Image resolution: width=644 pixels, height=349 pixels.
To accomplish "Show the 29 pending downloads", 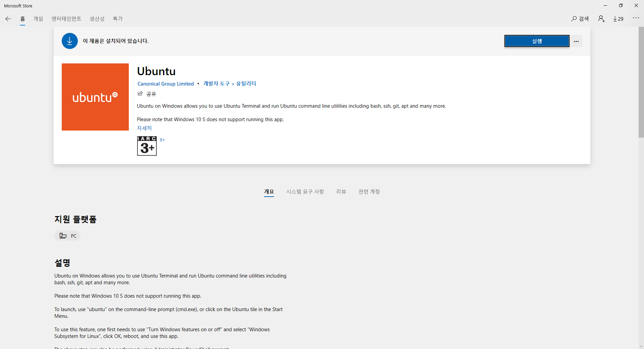I will 618,19.
